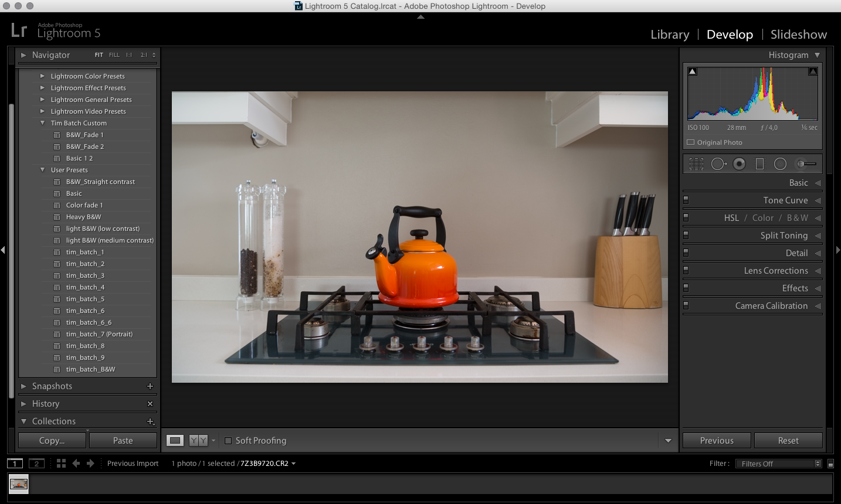Switch to the Develop module
The height and width of the screenshot is (504, 841).
coord(730,35)
